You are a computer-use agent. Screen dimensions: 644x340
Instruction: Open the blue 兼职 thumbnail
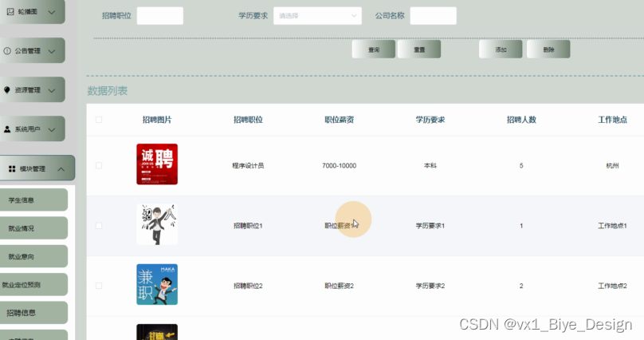[x=157, y=284]
